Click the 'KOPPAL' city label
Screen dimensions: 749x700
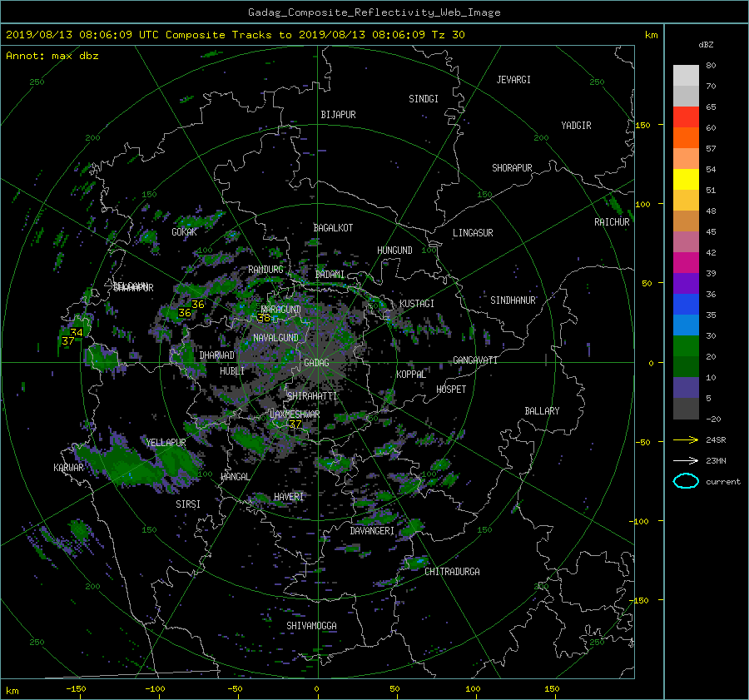[x=411, y=375]
